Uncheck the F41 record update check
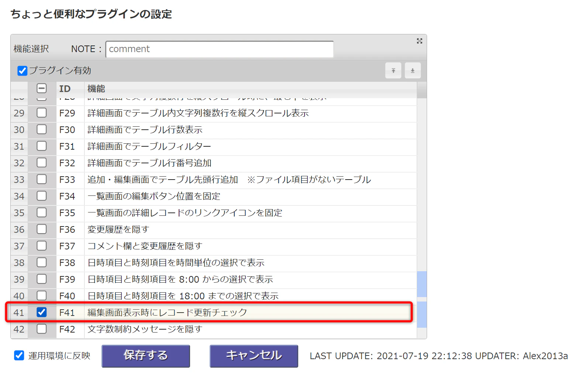Viewport: 588px width, 378px height. tap(42, 312)
